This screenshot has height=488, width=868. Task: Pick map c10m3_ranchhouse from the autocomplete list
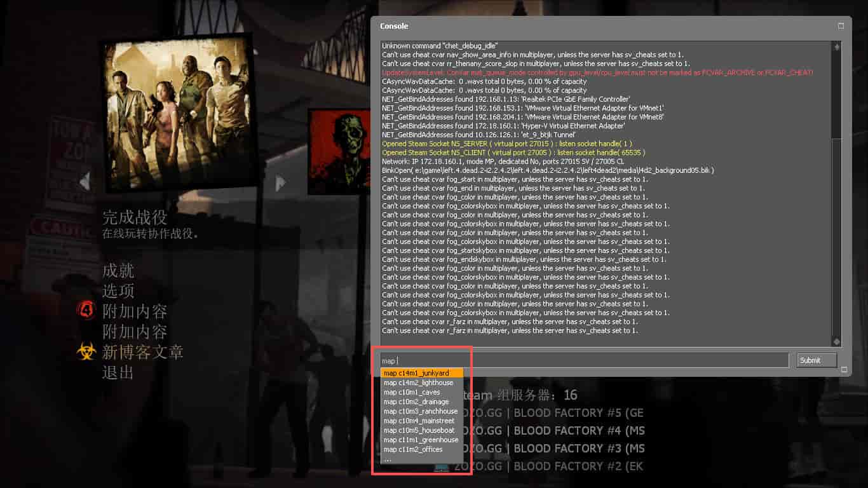(x=422, y=411)
